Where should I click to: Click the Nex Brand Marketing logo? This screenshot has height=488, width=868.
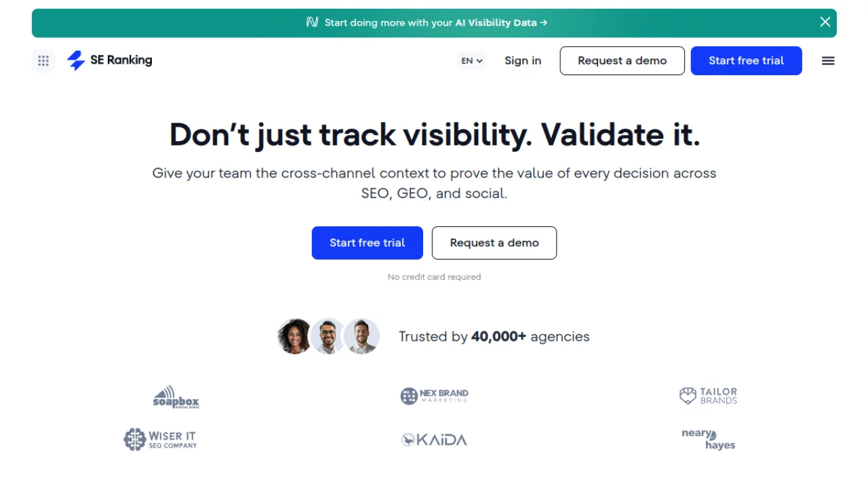pyautogui.click(x=434, y=396)
